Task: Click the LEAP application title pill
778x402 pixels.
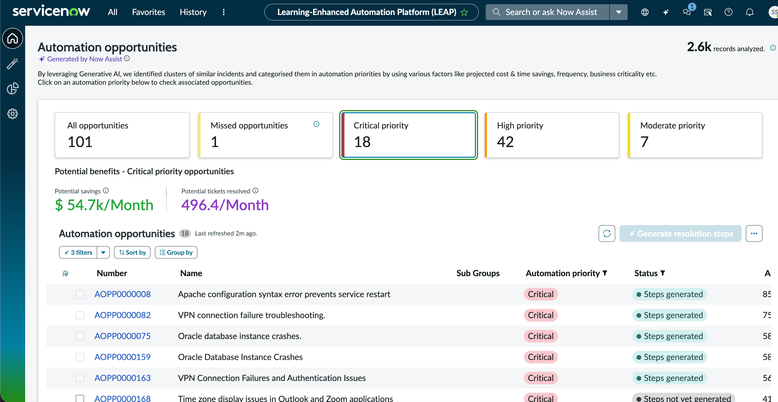Action: coord(372,12)
